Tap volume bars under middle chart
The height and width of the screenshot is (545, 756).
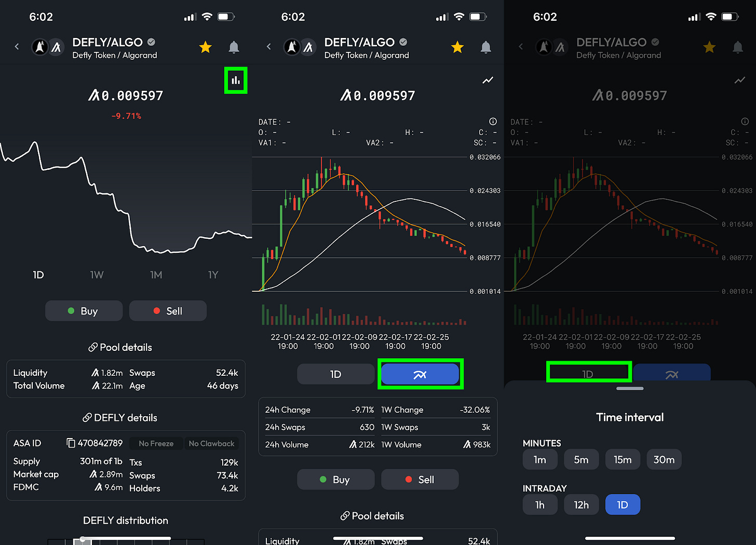coord(363,315)
